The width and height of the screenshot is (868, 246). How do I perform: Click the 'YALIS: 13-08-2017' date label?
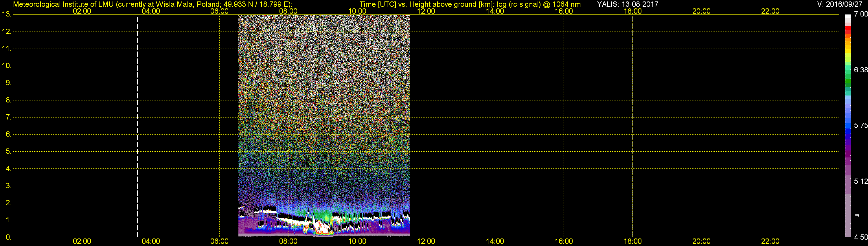tap(627, 4)
